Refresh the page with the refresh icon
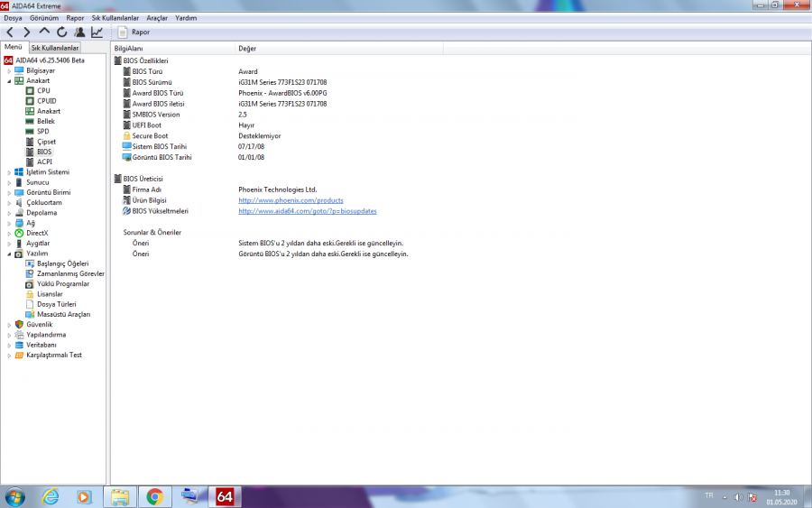 tap(61, 32)
